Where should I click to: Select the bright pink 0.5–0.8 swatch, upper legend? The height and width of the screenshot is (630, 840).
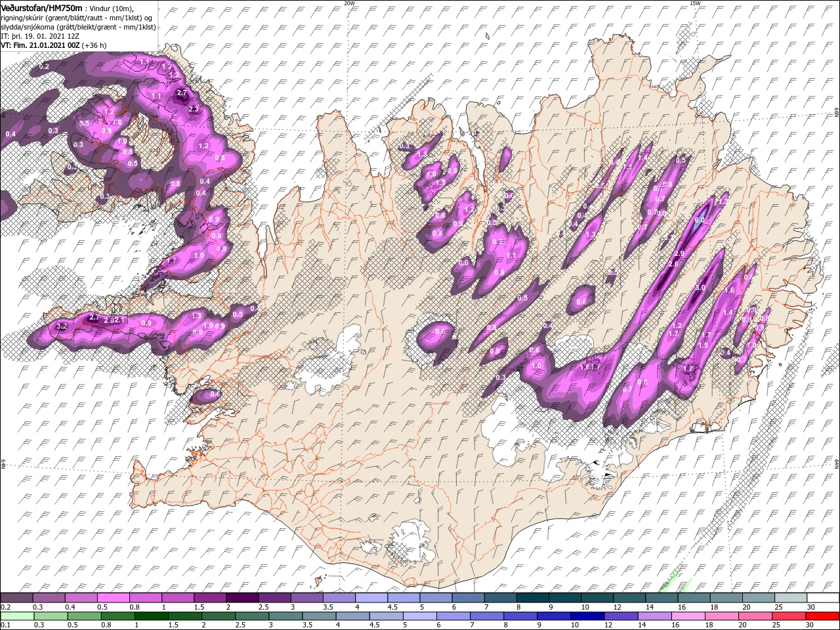pos(114,598)
